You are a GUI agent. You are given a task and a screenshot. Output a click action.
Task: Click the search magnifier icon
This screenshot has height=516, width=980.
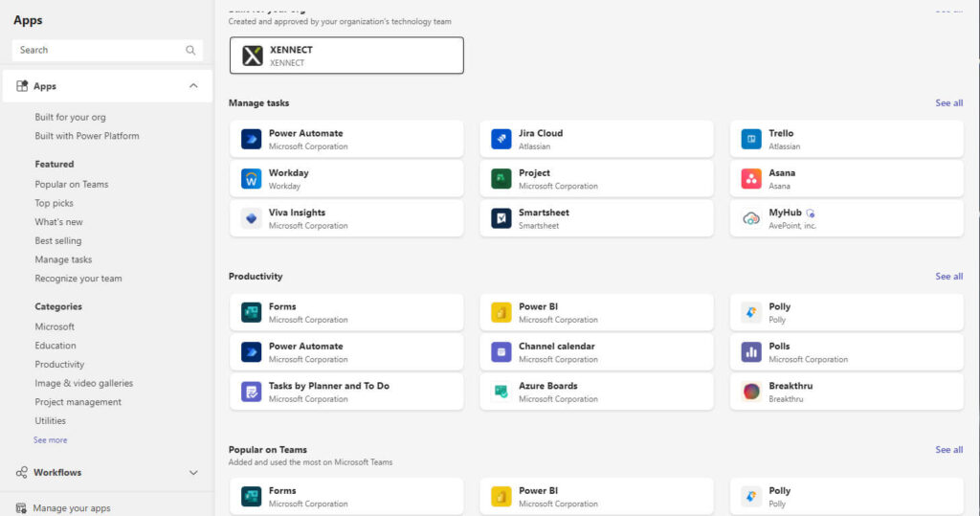point(190,50)
